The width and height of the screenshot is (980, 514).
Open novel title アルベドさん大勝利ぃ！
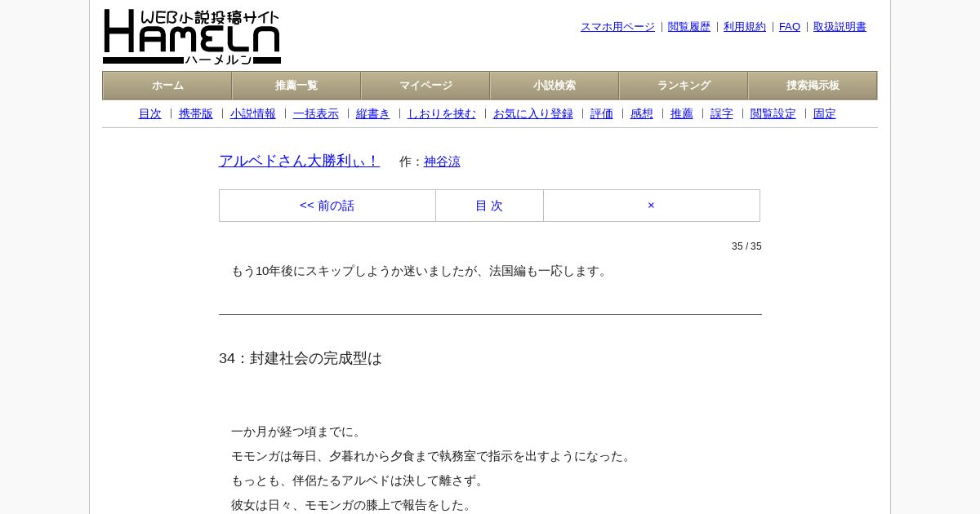coord(300,161)
